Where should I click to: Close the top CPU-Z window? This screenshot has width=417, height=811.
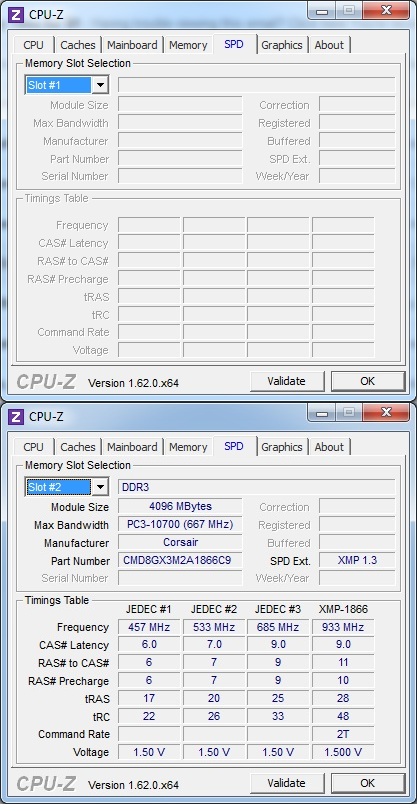(386, 10)
